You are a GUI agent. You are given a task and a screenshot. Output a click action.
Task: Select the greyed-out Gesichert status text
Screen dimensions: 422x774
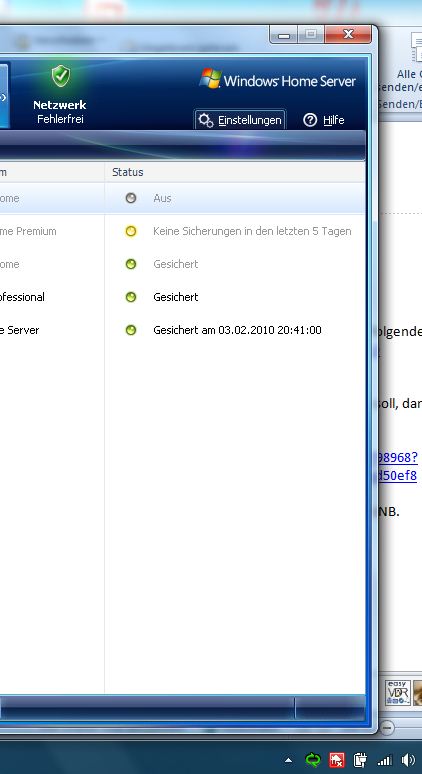click(176, 264)
